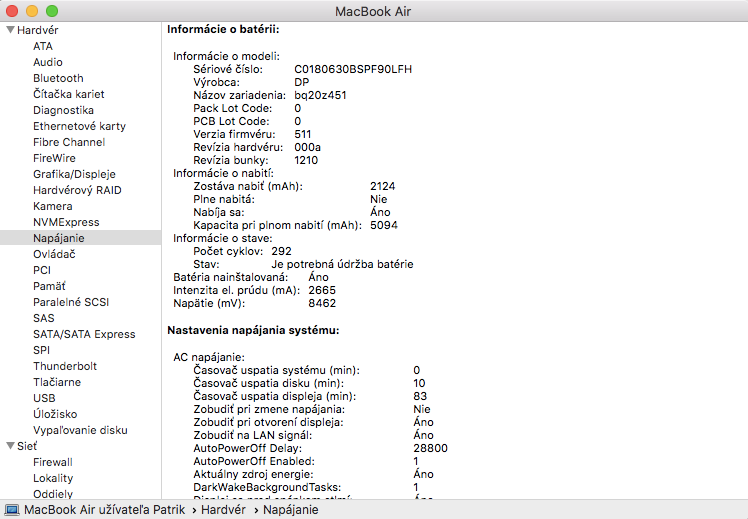Select the Kamera sidebar item
Viewport: 748px width, 519px height.
(52, 206)
